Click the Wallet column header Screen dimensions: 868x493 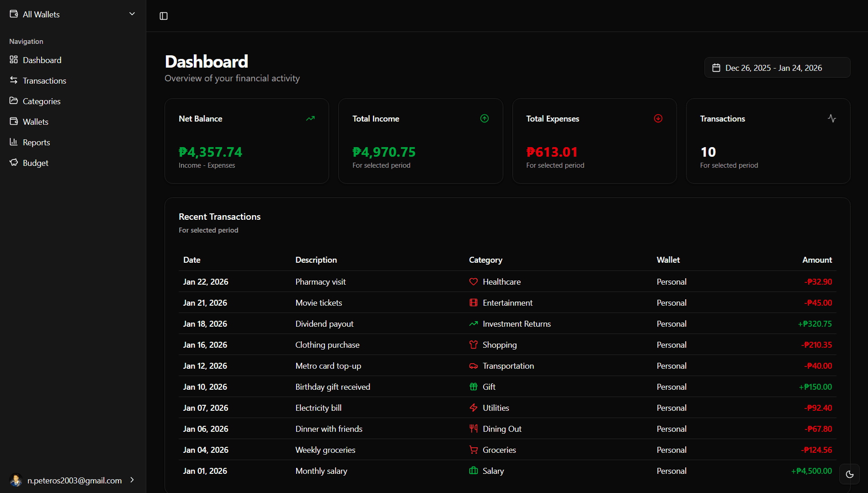pos(668,260)
